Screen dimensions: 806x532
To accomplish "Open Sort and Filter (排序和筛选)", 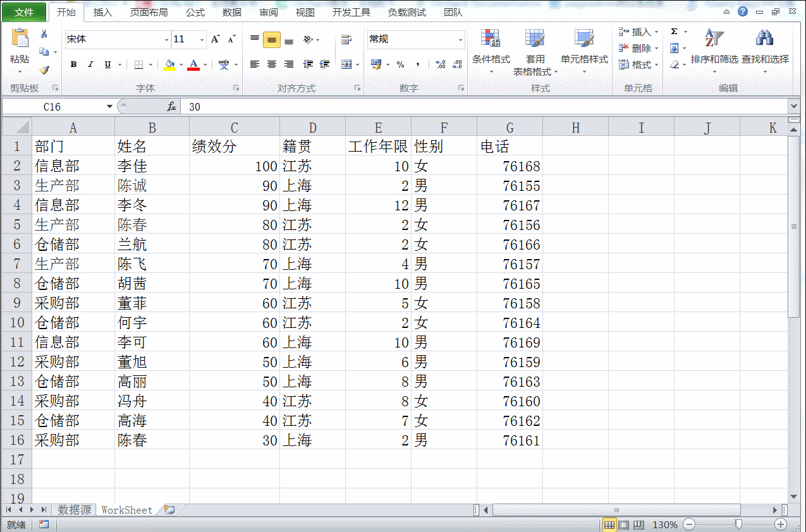I will [x=714, y=51].
